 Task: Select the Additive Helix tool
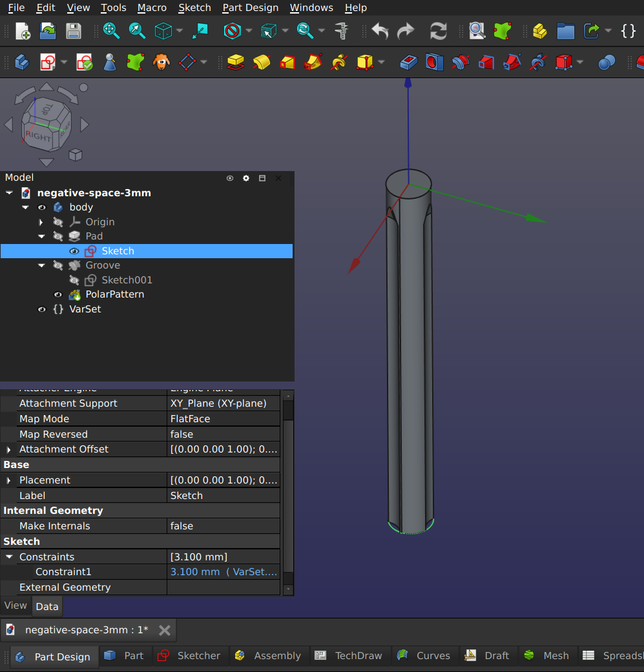(338, 63)
